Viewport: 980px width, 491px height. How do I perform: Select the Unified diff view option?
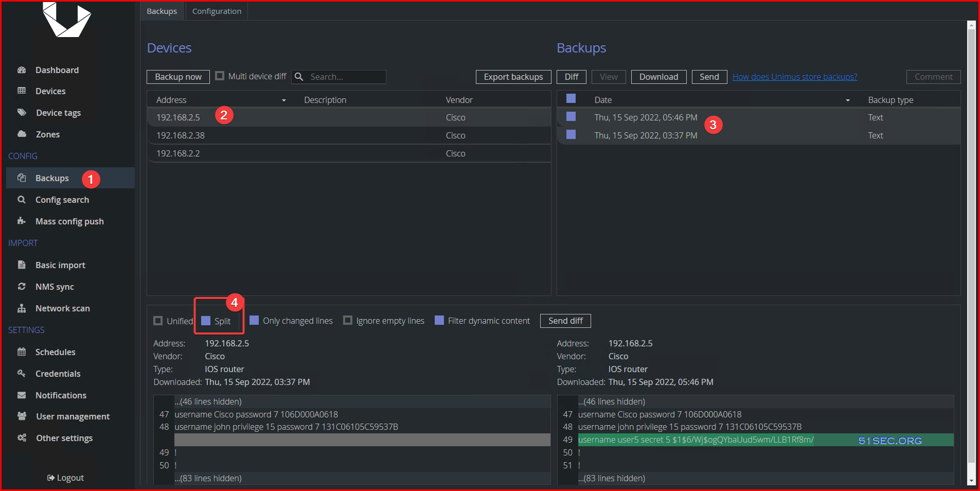158,321
